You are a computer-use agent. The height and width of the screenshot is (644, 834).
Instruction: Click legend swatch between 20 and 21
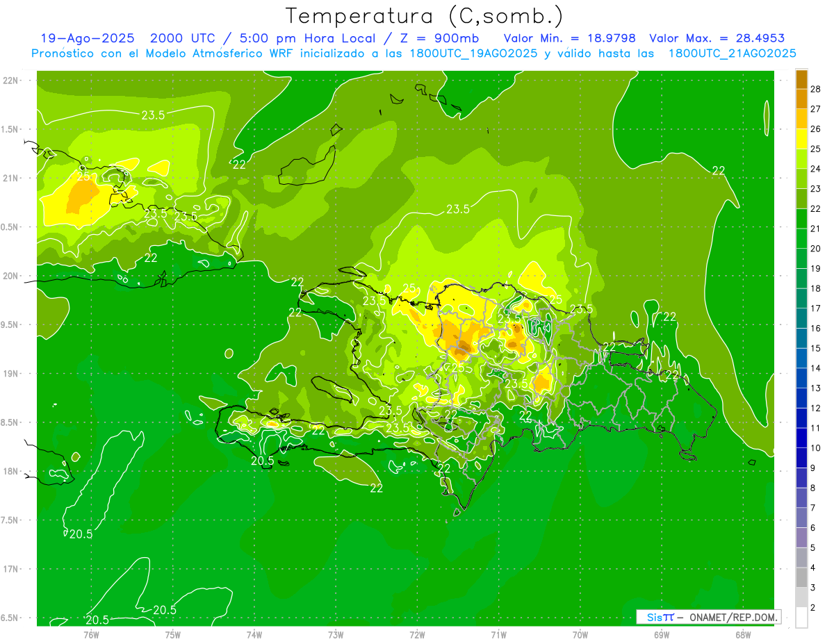click(x=801, y=238)
